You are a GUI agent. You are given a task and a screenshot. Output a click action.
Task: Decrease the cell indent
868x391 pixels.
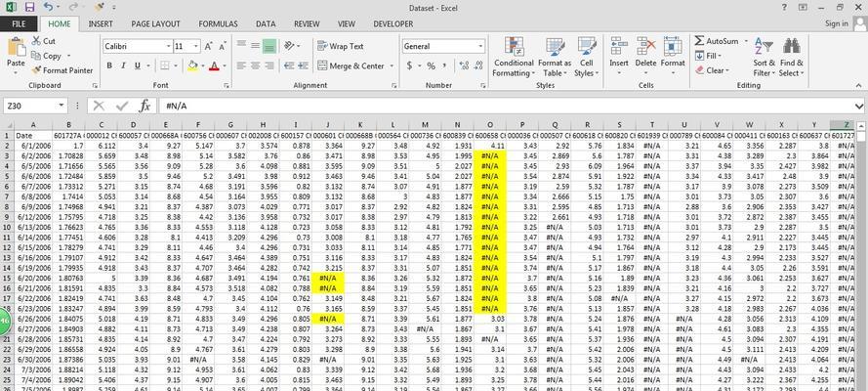point(289,65)
